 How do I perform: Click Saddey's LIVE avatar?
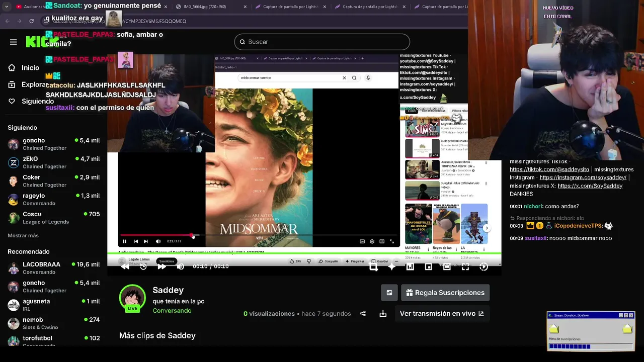(x=132, y=298)
